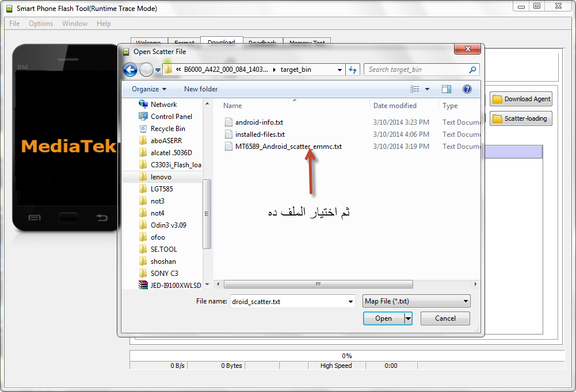The width and height of the screenshot is (576, 392).
Task: Refresh the target_bin folder listing
Action: (353, 70)
